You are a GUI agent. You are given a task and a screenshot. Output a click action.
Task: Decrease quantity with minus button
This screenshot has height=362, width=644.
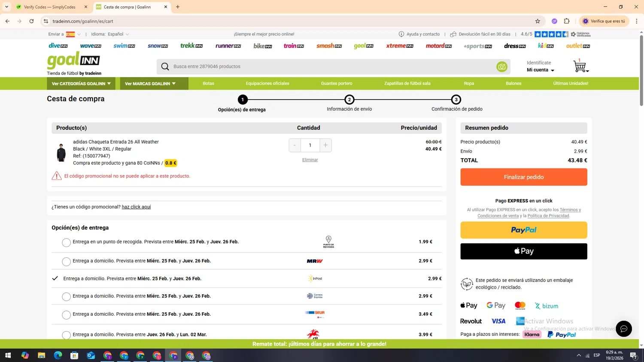pos(295,145)
